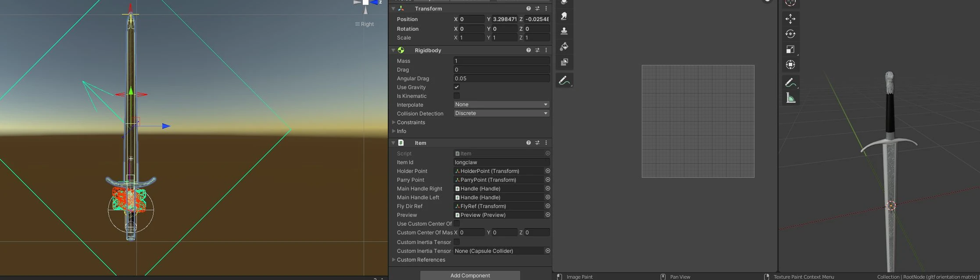Viewport: 980px width, 280px height.
Task: Click the Angular Drag value field
Action: click(501, 78)
